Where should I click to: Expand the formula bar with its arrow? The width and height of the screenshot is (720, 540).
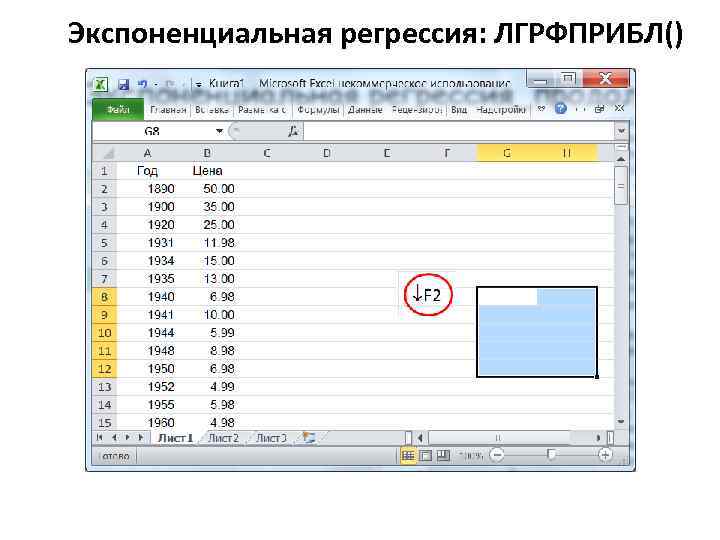coord(621,131)
